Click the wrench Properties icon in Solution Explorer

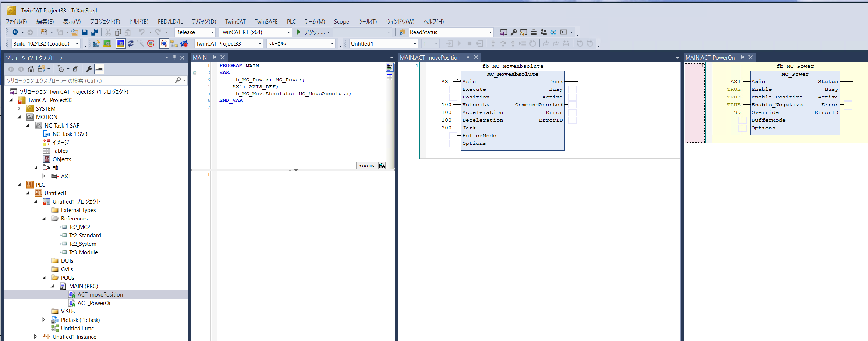point(89,69)
